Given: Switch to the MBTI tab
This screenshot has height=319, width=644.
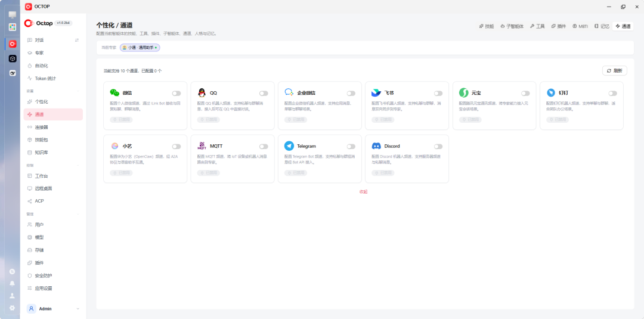Looking at the screenshot, I should (580, 26).
